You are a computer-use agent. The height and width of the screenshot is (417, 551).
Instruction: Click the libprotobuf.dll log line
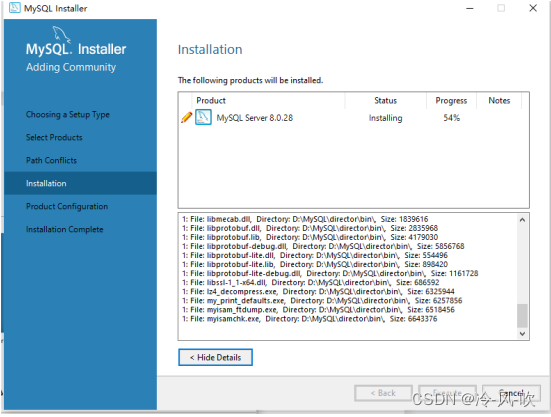tap(310, 228)
